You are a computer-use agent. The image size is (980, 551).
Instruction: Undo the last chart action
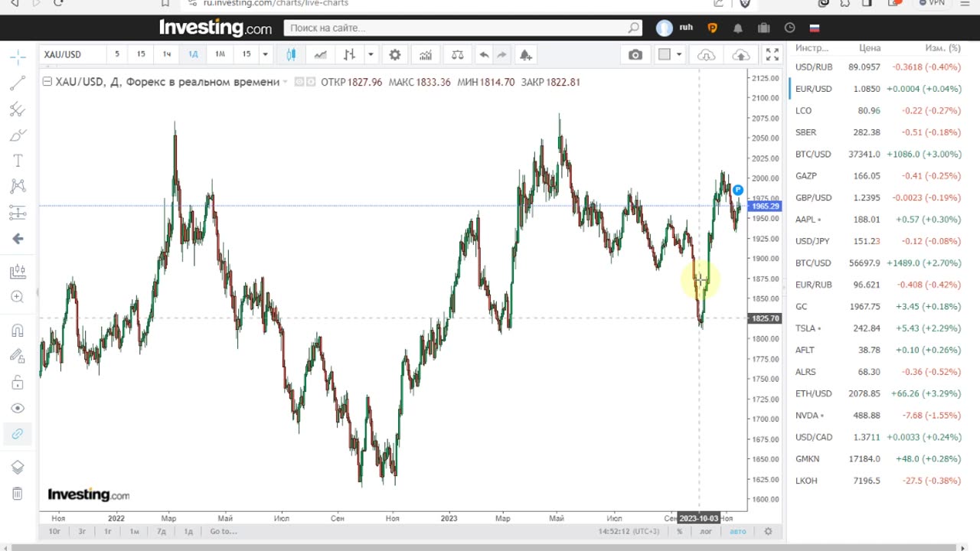click(484, 54)
